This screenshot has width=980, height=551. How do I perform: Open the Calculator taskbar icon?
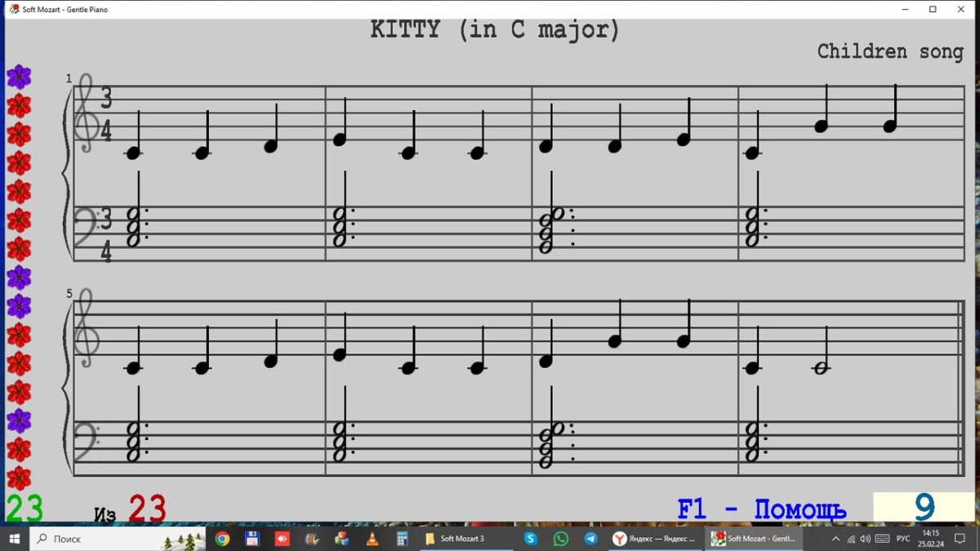tap(402, 539)
